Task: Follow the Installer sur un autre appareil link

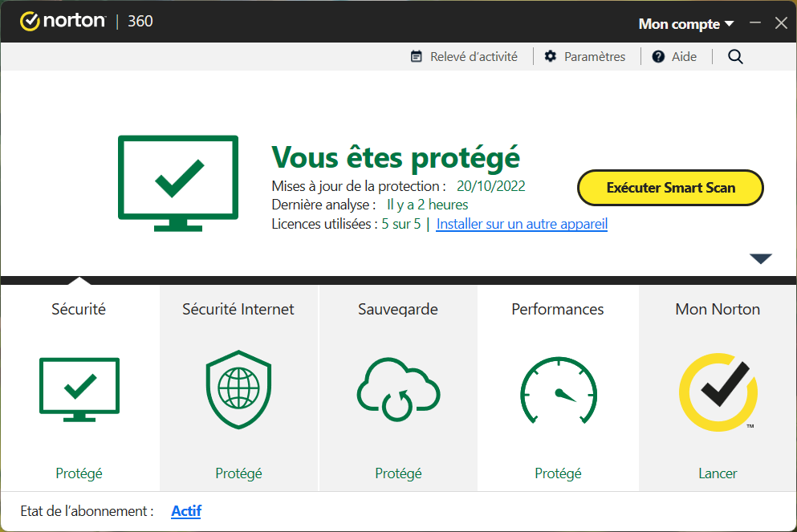Action: click(x=522, y=224)
